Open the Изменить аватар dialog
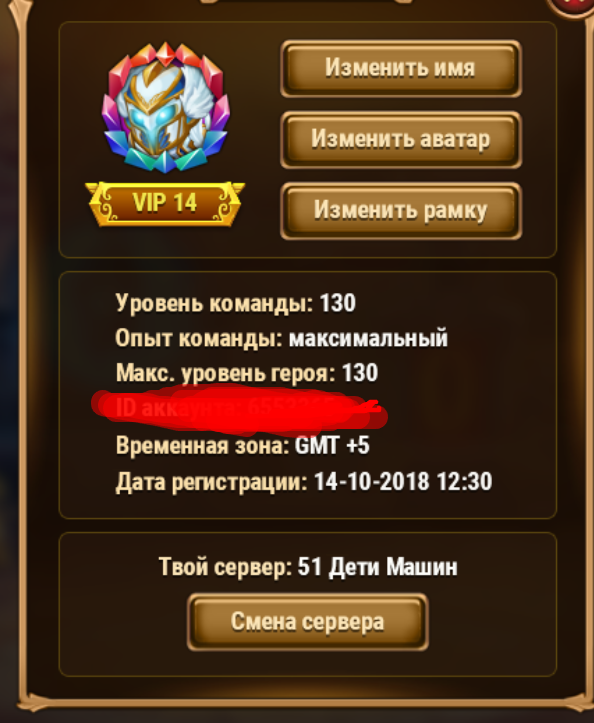The width and height of the screenshot is (594, 723). tap(400, 139)
